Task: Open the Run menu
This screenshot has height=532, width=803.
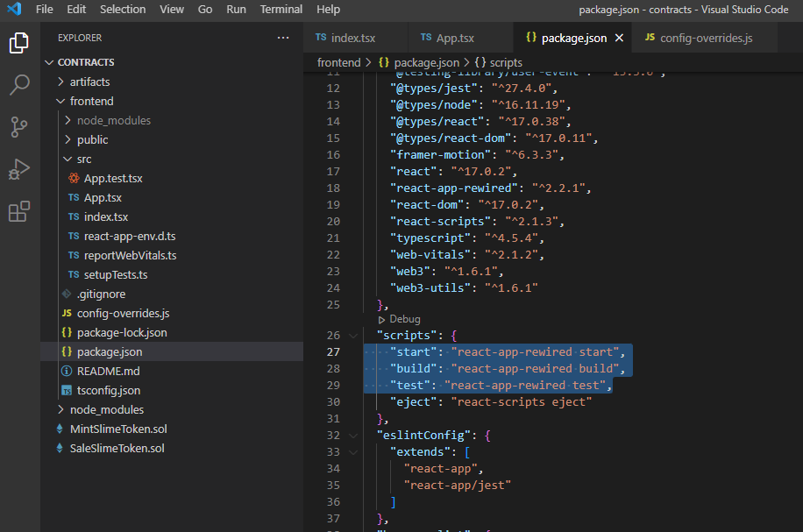Action: (236, 10)
